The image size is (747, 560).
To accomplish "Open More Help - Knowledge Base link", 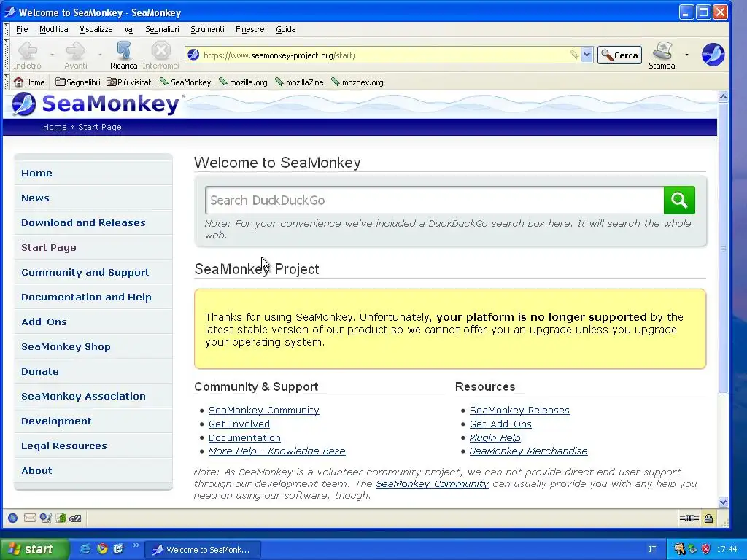I will point(276,451).
